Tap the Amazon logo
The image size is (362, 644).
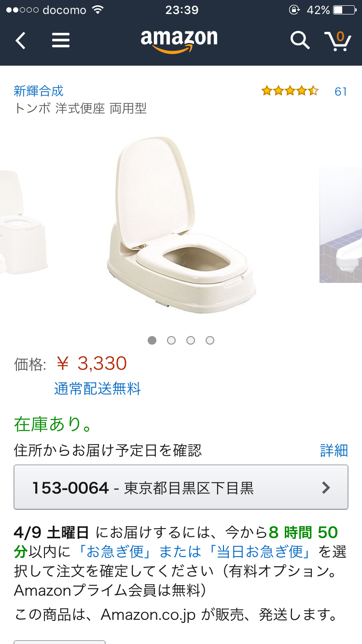coord(179,42)
